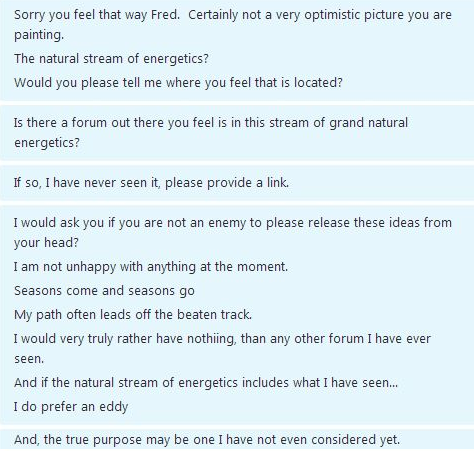Click the message 'If so, I have never seen it'
474x451 pixels.
[237, 183]
